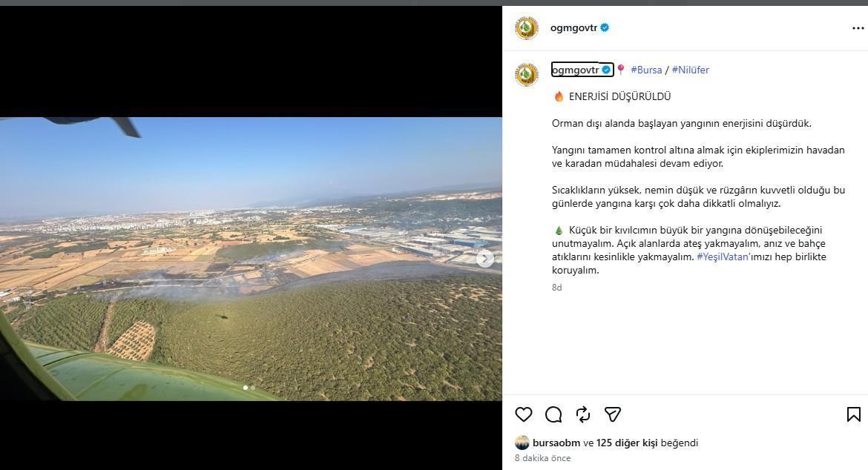Click ogmgovtr avatar beside the caption
Viewport: 868px width, 470px height.
[x=527, y=75]
